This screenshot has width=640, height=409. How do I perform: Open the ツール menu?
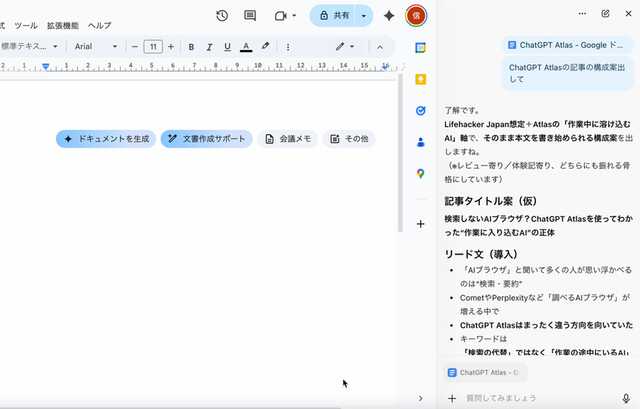pyautogui.click(x=26, y=25)
